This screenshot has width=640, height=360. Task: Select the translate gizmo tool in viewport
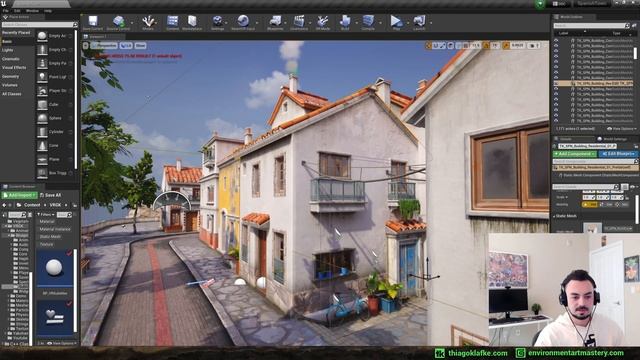[429, 46]
